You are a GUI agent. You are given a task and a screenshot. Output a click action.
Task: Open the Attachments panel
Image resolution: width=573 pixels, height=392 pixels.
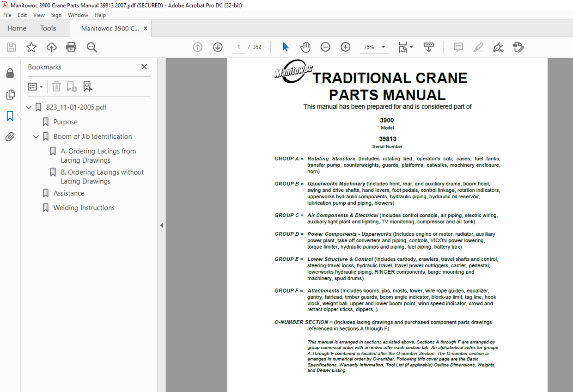(10, 135)
